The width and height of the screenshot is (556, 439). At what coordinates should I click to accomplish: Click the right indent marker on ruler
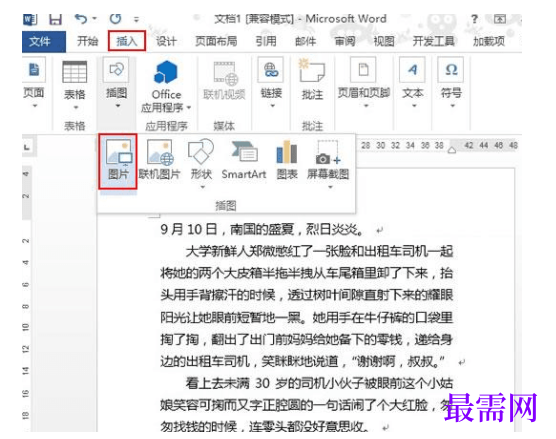[452, 150]
